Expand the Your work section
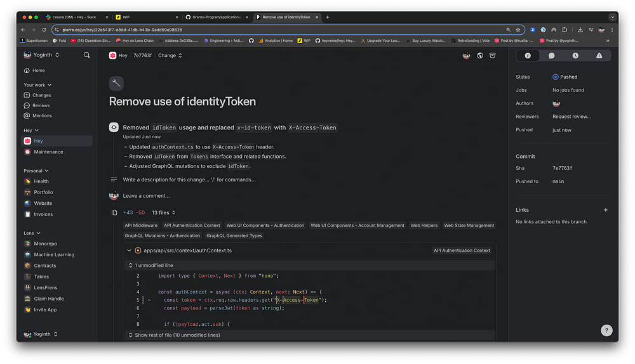The height and width of the screenshot is (364, 635). pos(37,85)
